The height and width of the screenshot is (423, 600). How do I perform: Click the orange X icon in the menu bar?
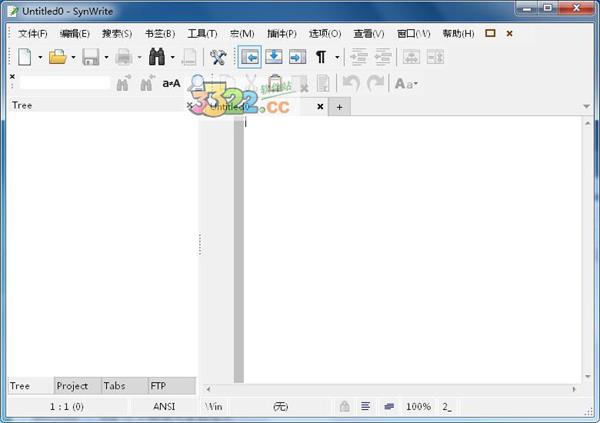tap(509, 34)
